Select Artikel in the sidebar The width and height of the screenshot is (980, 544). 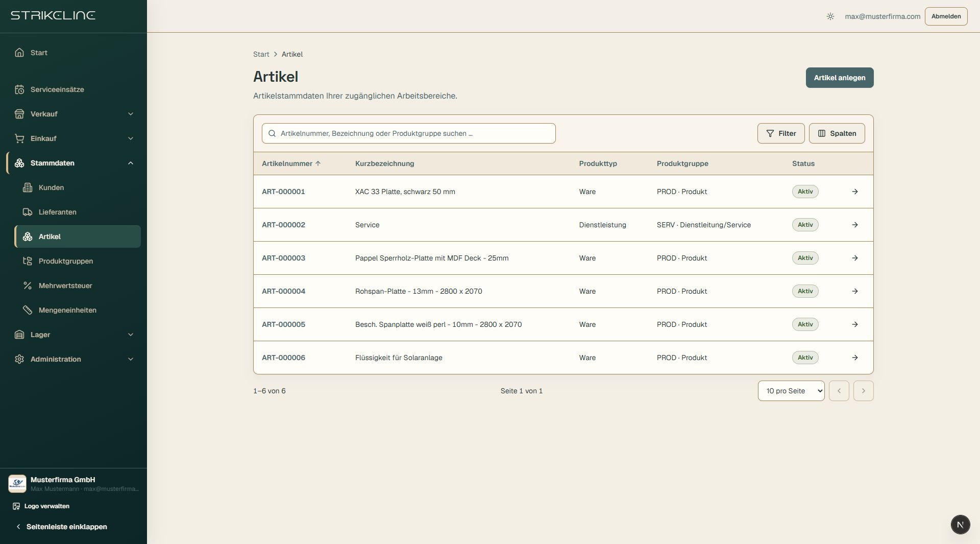tap(78, 236)
